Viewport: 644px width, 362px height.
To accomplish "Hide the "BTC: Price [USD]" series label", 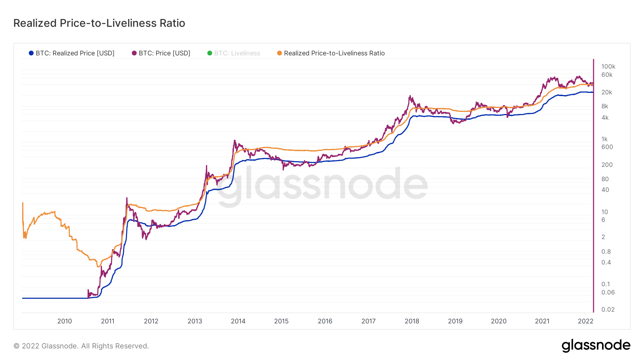I will [165, 53].
